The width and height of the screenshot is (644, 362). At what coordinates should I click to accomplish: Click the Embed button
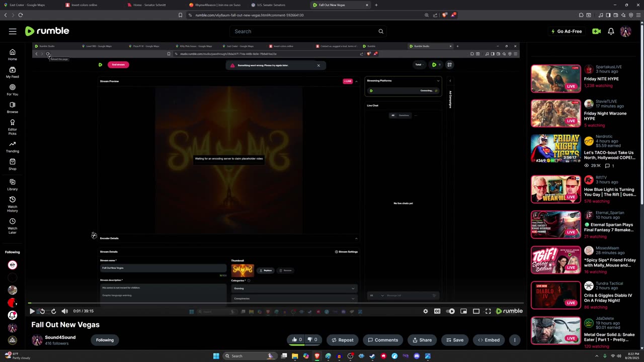click(x=489, y=340)
